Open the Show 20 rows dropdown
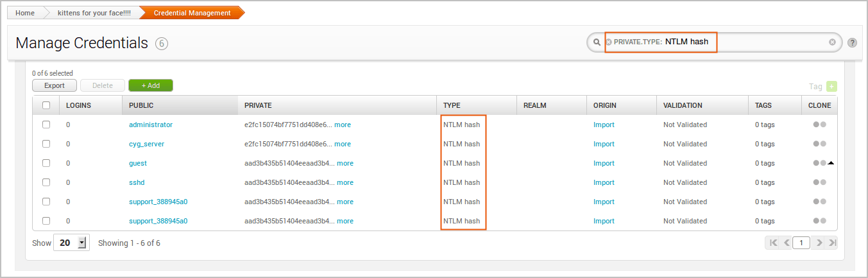 pyautogui.click(x=81, y=243)
